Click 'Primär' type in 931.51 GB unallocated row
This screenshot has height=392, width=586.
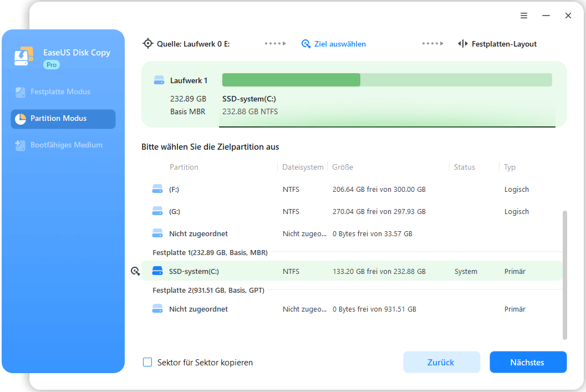pyautogui.click(x=514, y=309)
